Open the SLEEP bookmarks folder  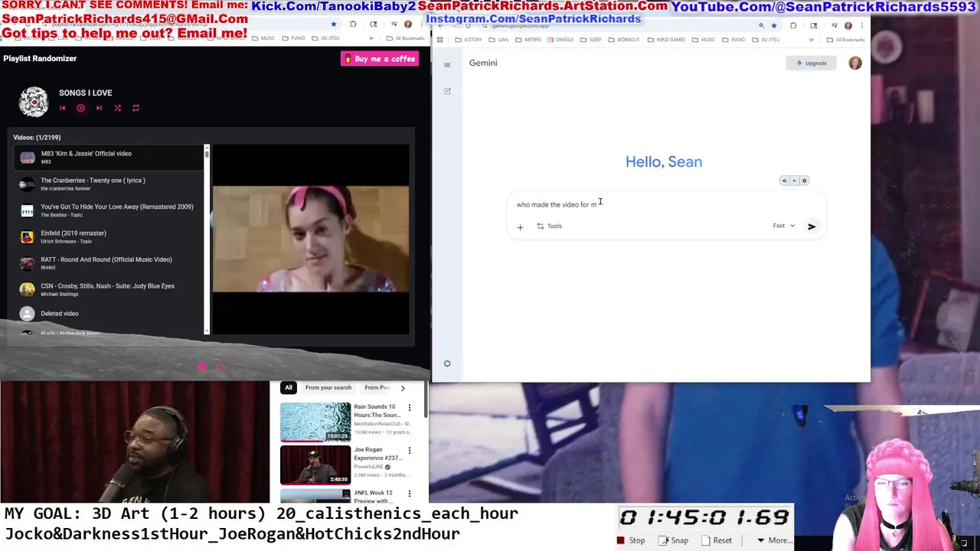(x=590, y=39)
